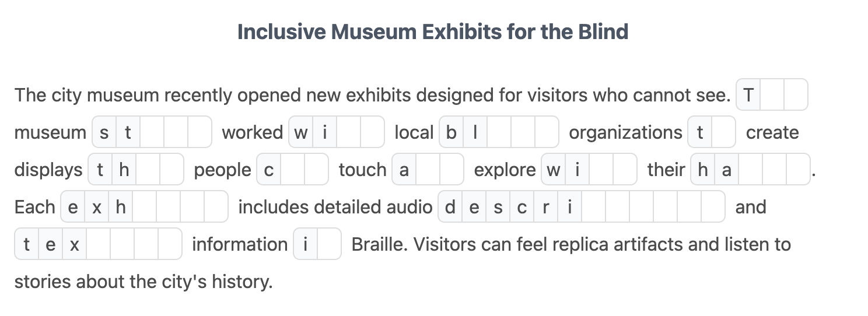This screenshot has height=316, width=868.
Task: Click first empty box after 'c' following 'people'
Action: click(x=292, y=170)
